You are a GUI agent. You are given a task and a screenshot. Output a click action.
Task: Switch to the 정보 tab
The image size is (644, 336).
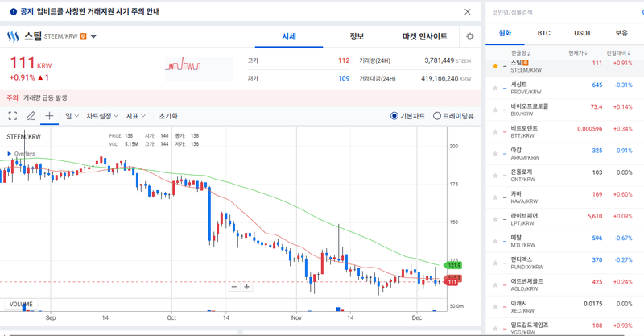357,37
